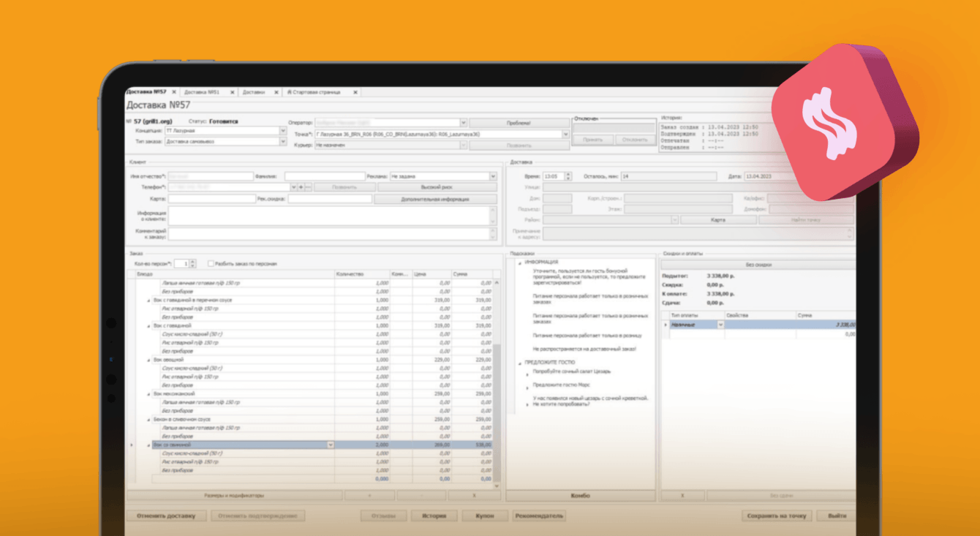The width and height of the screenshot is (980, 536).
Task: Expand the Реклама dropdown list
Action: coord(493,176)
